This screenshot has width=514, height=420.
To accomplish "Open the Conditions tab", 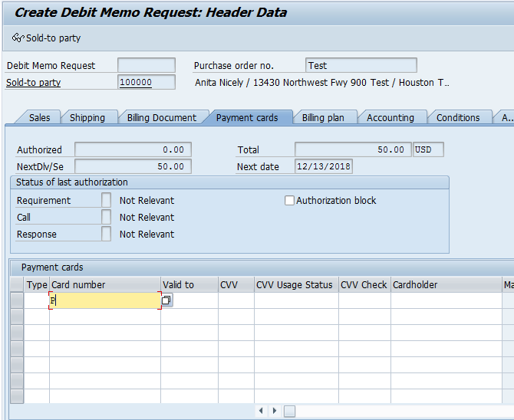I will point(458,117).
